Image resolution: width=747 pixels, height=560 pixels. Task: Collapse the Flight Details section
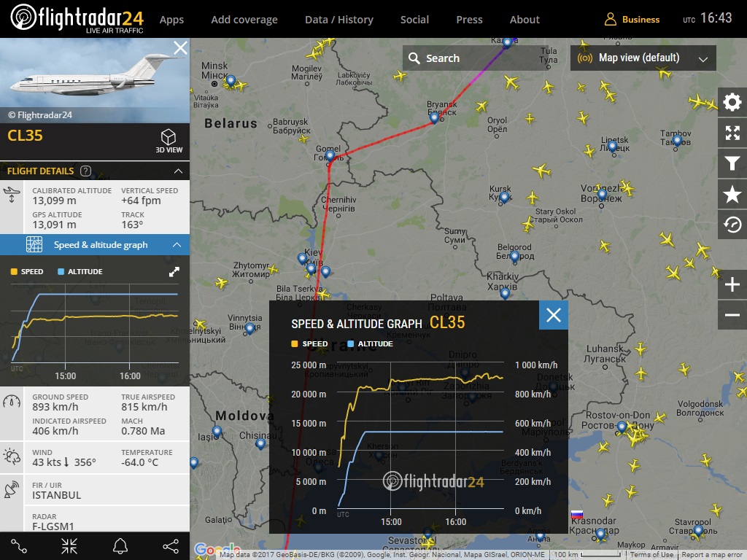click(177, 171)
